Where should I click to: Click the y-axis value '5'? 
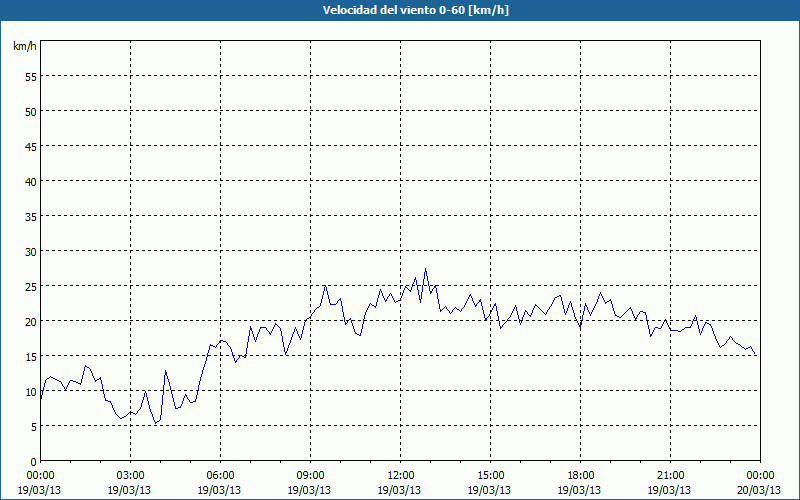(x=34, y=427)
